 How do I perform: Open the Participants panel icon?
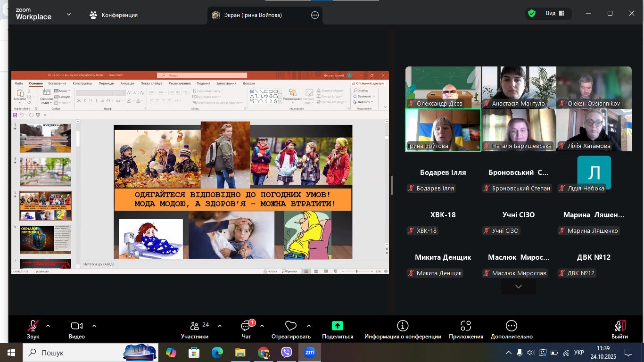tap(194, 326)
